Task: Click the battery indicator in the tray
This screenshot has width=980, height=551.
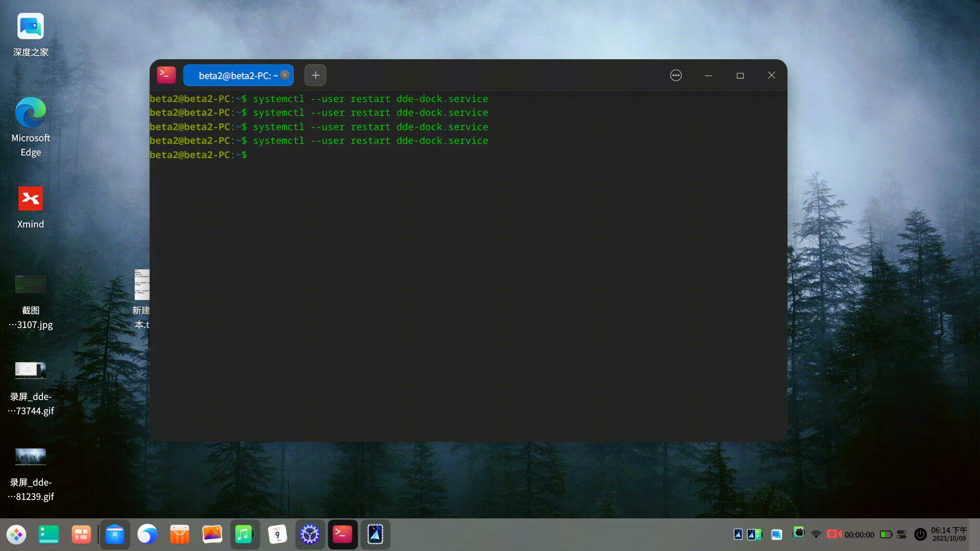Action: [x=886, y=534]
